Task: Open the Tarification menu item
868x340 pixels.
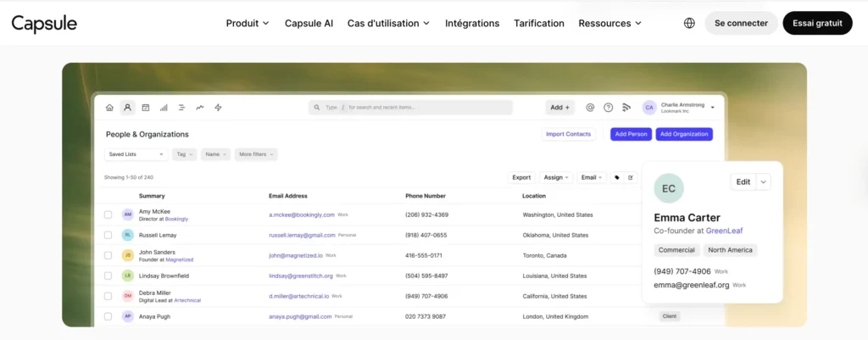Action: [x=539, y=23]
